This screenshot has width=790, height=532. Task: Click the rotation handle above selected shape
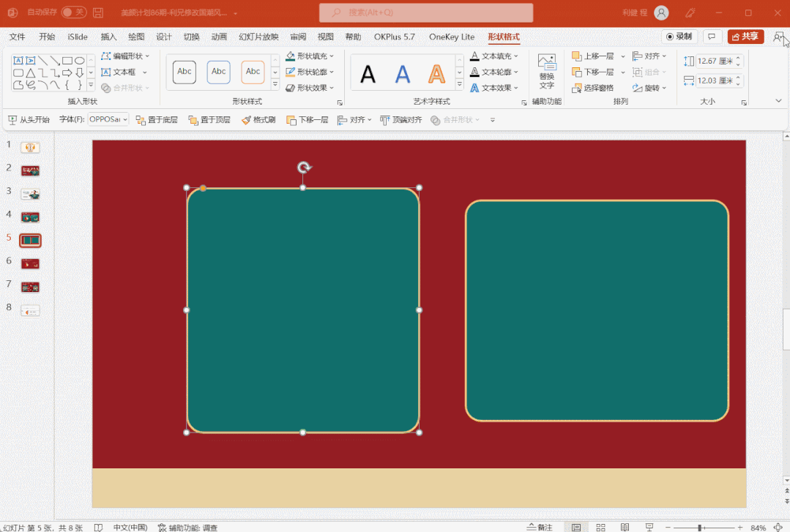pyautogui.click(x=304, y=168)
